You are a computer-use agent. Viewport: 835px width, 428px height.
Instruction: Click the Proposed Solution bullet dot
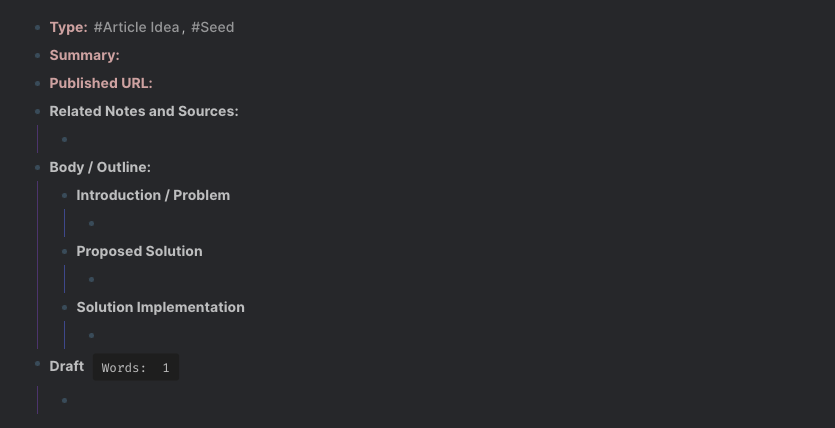pyautogui.click(x=65, y=251)
